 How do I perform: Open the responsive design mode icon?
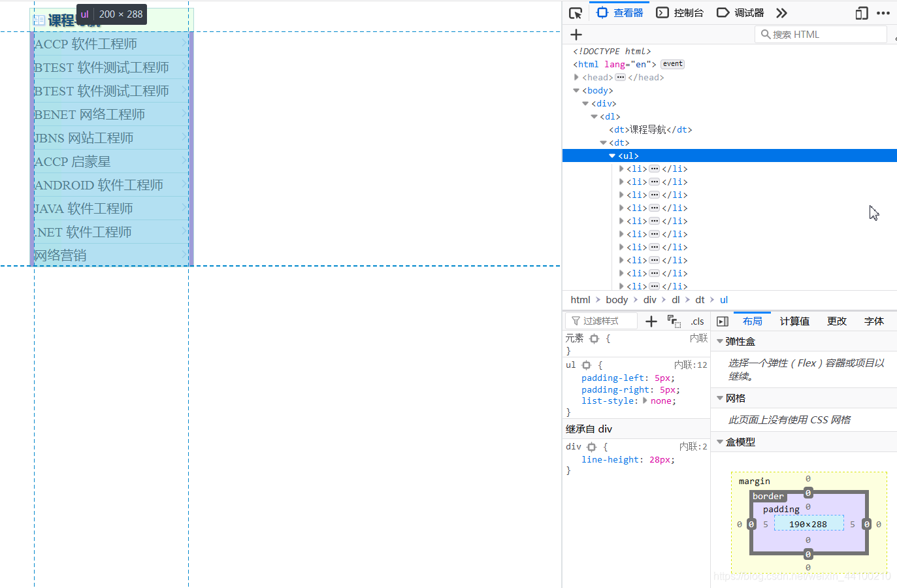(x=862, y=13)
